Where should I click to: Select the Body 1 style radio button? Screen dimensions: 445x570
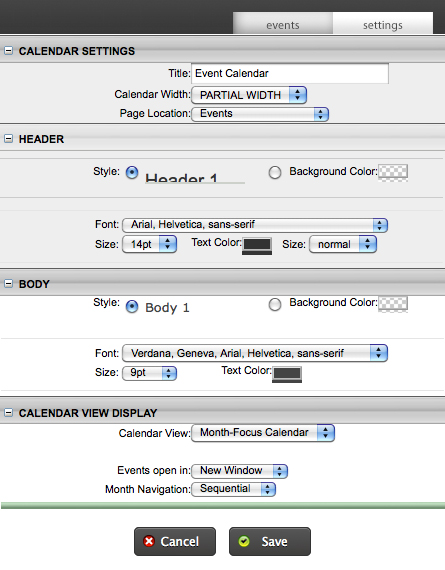tap(132, 307)
